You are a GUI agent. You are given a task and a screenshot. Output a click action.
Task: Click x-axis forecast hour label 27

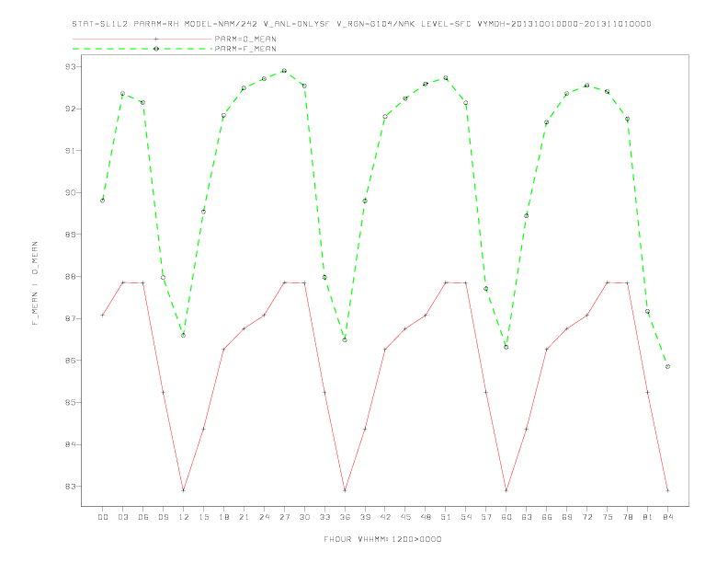pyautogui.click(x=285, y=517)
